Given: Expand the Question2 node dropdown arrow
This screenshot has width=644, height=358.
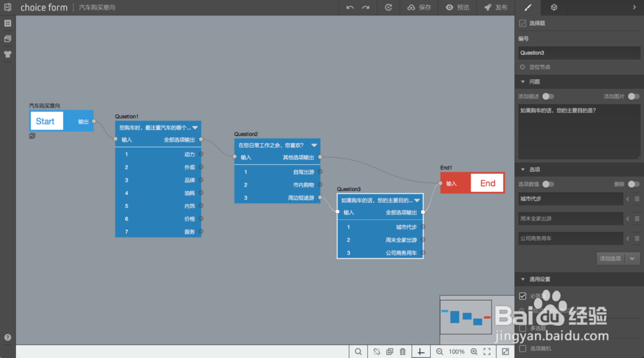Looking at the screenshot, I should pyautogui.click(x=314, y=146).
